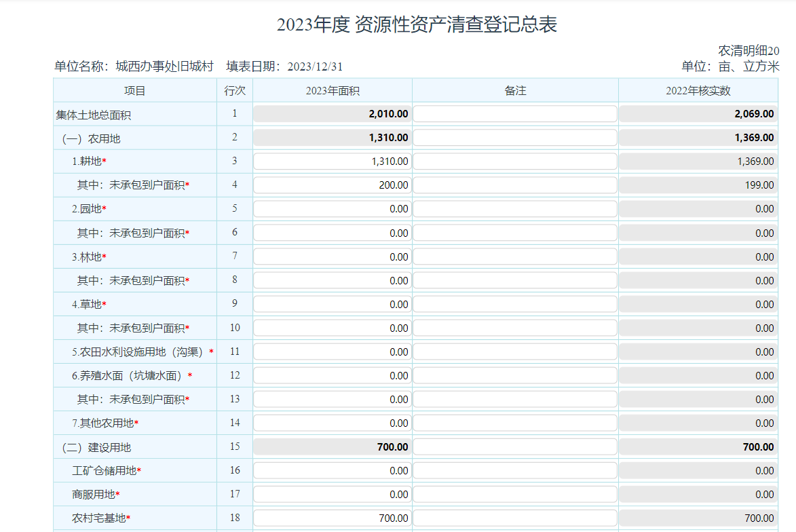This screenshot has width=796, height=532.
Task: Click the 单位:亩、立方米 unit label
Action: click(730, 66)
